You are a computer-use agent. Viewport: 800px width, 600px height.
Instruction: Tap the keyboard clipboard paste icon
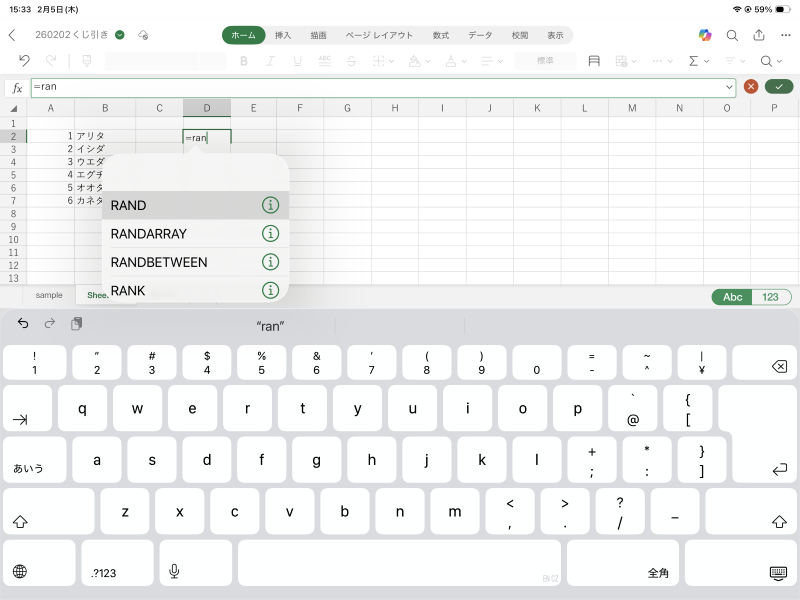point(76,324)
